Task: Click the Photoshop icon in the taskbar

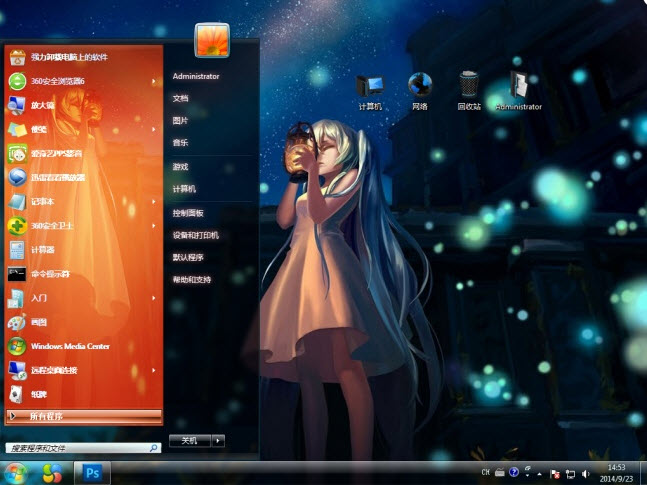Action: point(92,471)
